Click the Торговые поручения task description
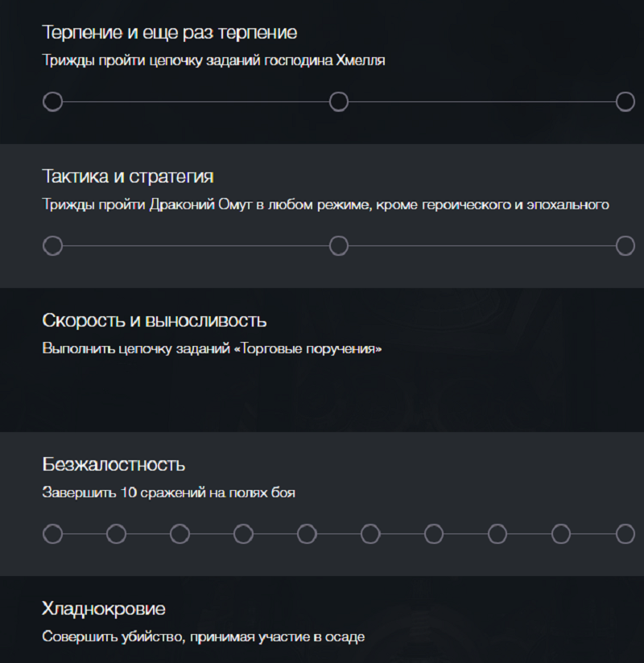The height and width of the screenshot is (663, 644). tap(212, 348)
